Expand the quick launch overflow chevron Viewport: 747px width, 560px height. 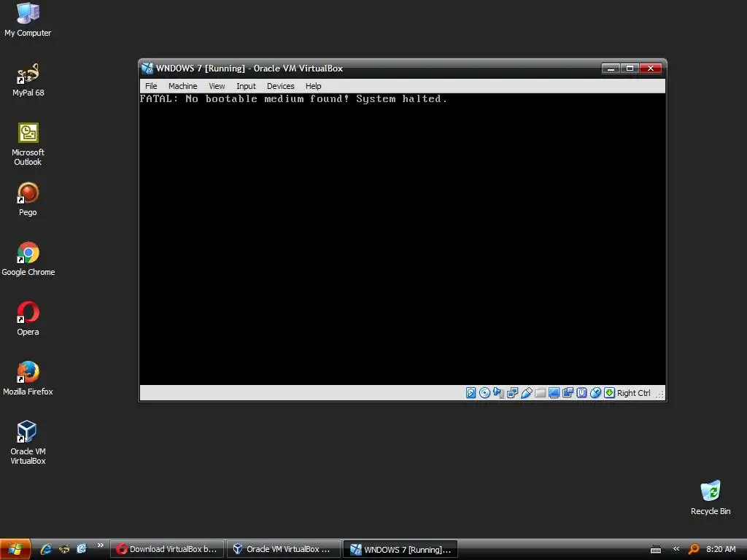(100, 545)
